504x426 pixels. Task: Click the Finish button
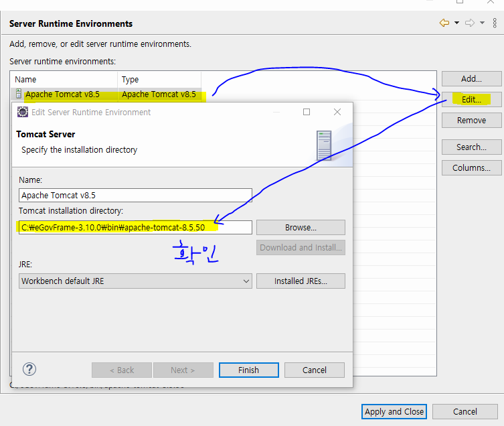pyautogui.click(x=249, y=370)
